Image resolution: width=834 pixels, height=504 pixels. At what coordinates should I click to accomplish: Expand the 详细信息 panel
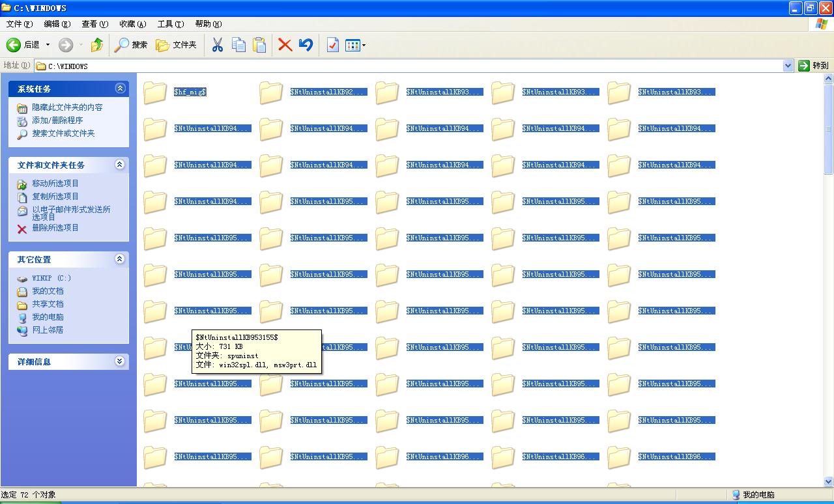(x=120, y=361)
